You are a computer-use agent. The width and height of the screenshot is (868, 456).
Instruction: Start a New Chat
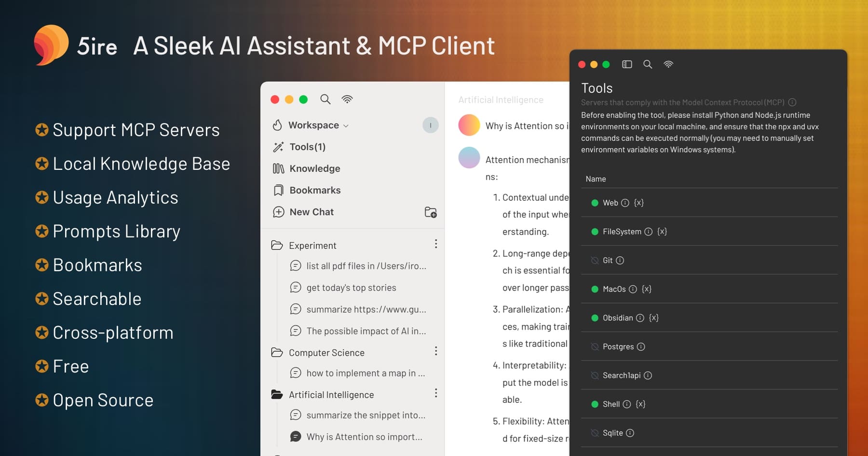(311, 211)
